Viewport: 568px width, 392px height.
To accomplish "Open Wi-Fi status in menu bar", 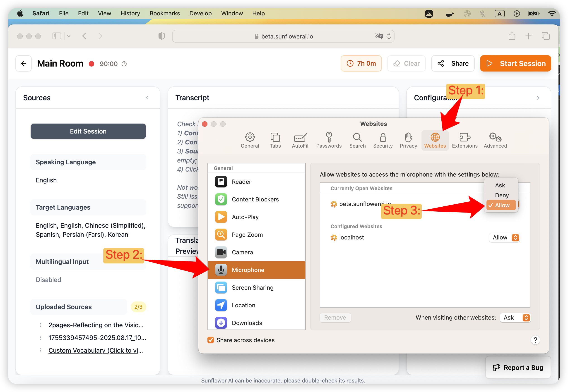I will [552, 13].
